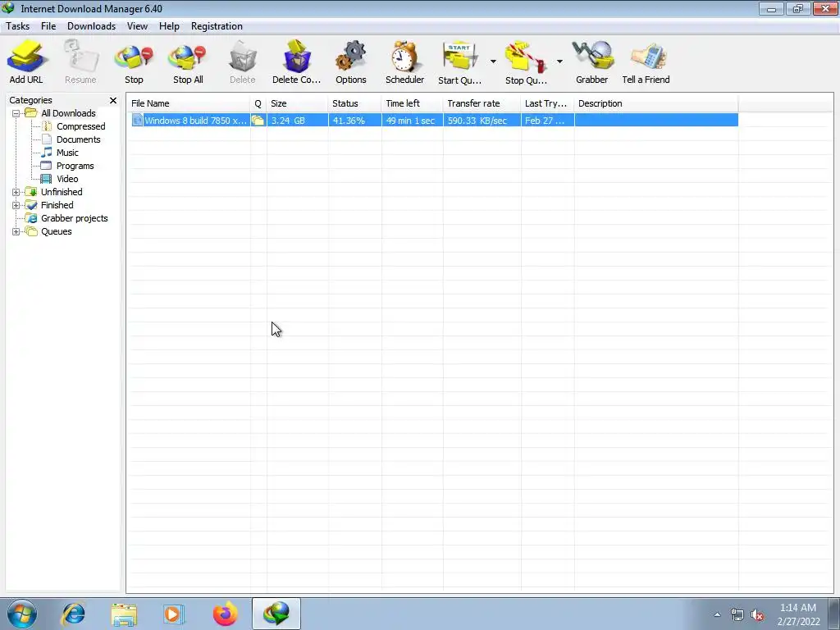The height and width of the screenshot is (630, 840).
Task: Sort by the File Name column header
Action: click(188, 103)
